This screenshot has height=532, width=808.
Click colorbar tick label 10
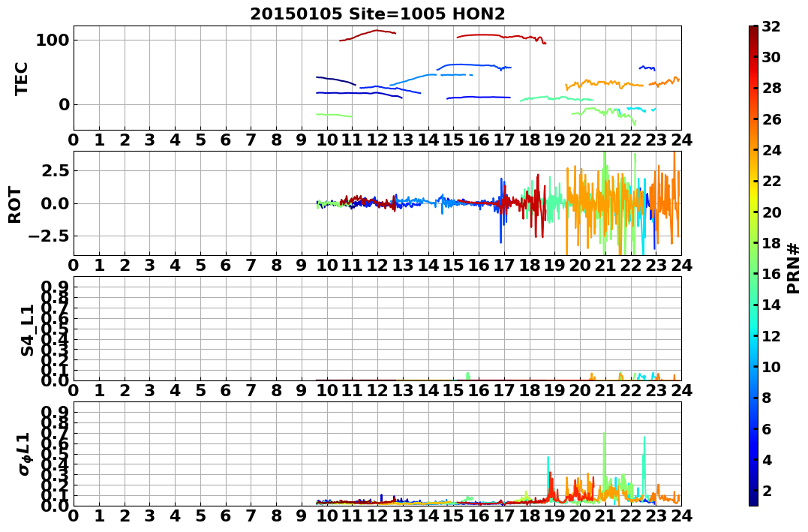tap(771, 366)
